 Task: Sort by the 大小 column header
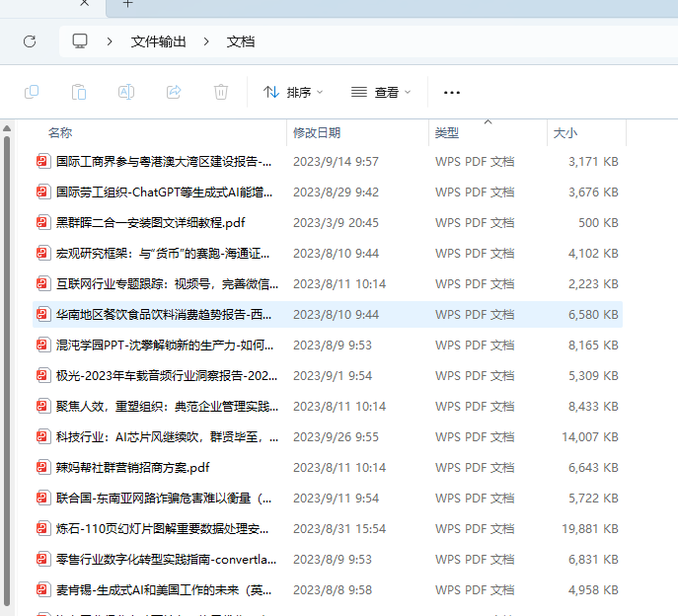pos(565,132)
